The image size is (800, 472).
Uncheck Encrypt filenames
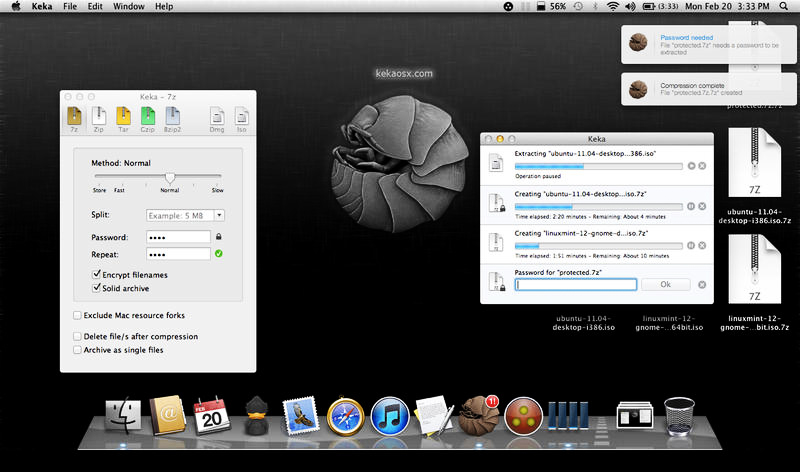click(x=96, y=274)
